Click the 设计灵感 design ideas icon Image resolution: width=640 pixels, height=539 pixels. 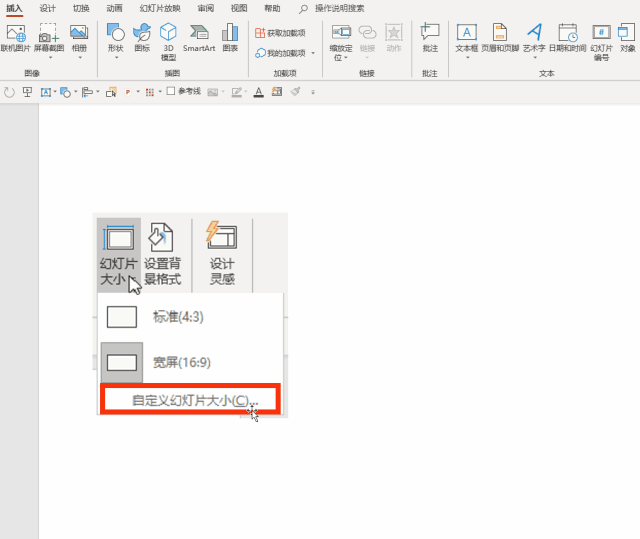[x=222, y=253]
